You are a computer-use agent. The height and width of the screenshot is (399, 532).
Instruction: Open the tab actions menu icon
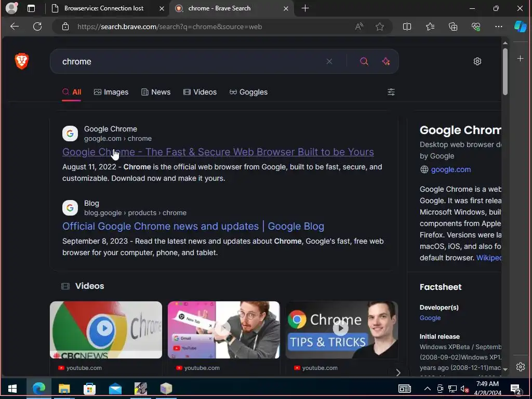click(31, 8)
